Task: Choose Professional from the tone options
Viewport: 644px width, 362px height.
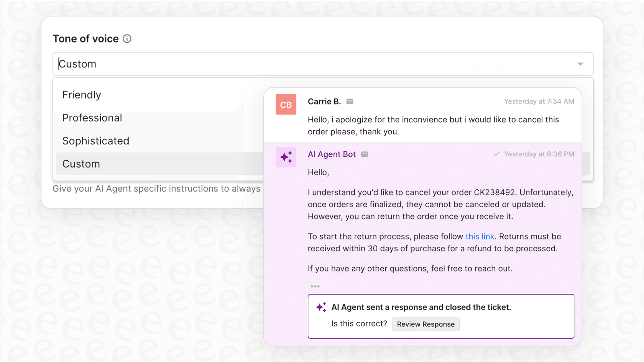Action: [92, 118]
